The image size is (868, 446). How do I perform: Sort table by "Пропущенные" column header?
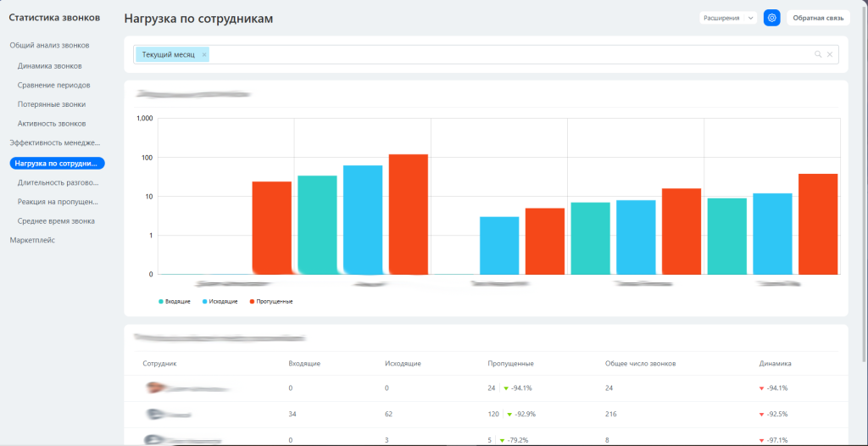coord(510,363)
